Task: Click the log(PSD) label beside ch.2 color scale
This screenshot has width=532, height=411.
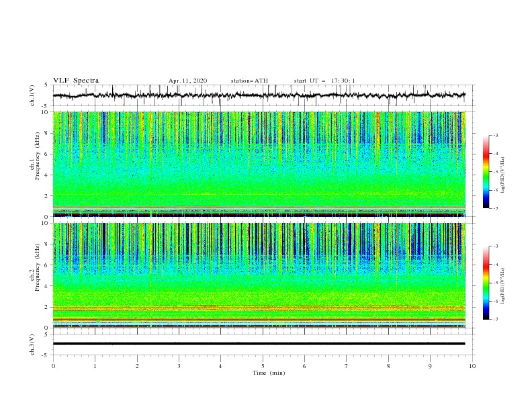Action: (x=502, y=286)
